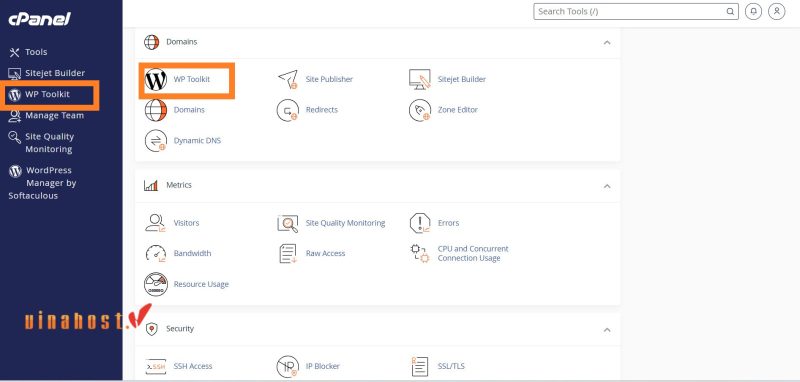The image size is (800, 382).
Task: Open the SSL/TLS link
Action: (451, 366)
